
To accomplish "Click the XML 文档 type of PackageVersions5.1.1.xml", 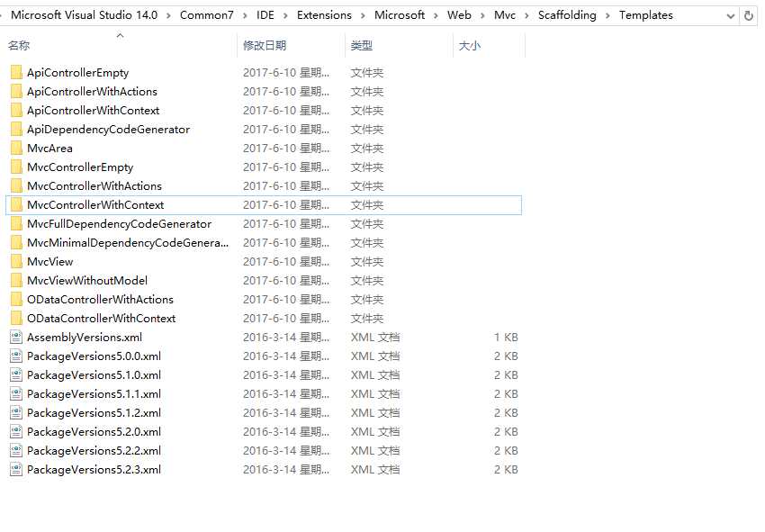I will pos(375,394).
